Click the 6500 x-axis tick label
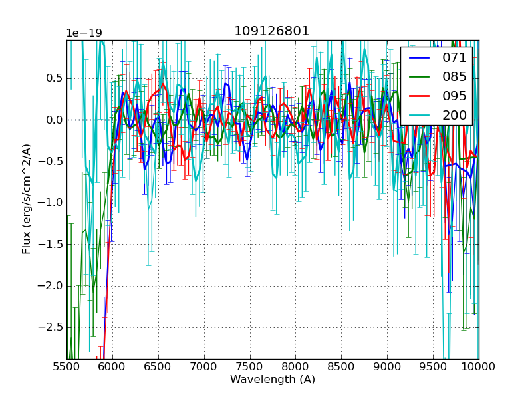Image resolution: width=532 pixels, height=399 pixels. [158, 367]
